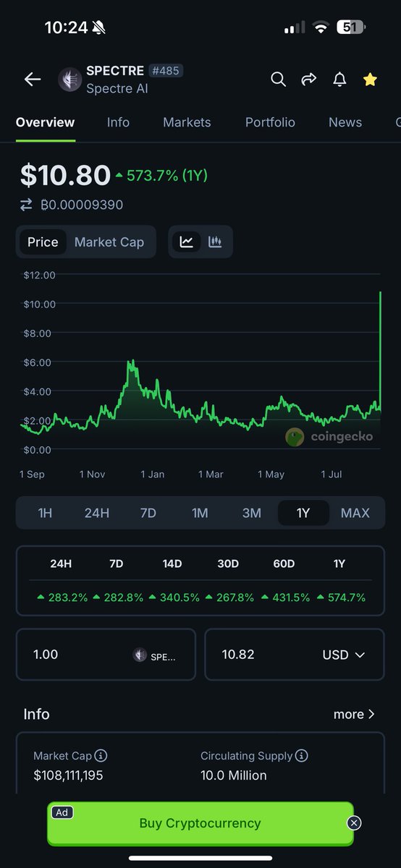Select the 1M chart range
Viewport: 401px width, 868px height.
[200, 513]
